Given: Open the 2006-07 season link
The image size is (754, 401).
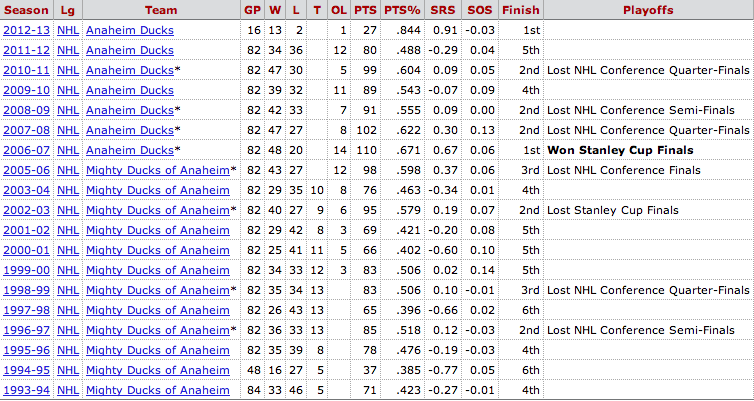Looking at the screenshot, I should pyautogui.click(x=26, y=150).
